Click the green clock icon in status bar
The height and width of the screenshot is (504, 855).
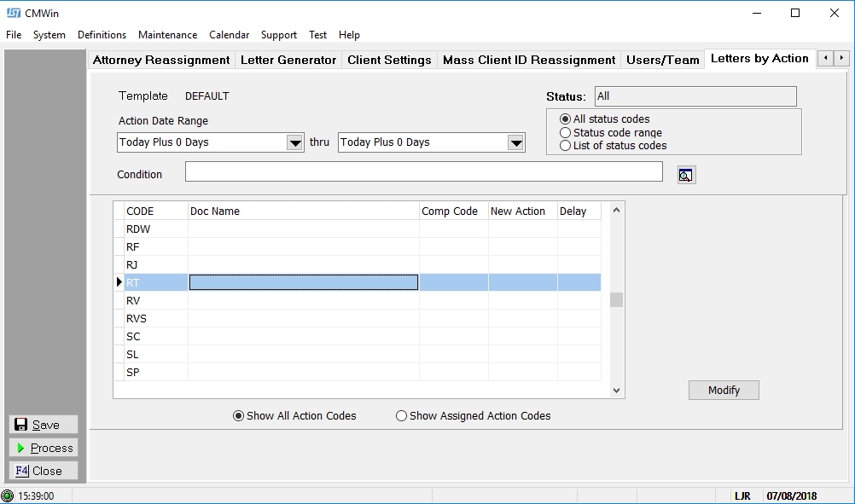pyautogui.click(x=8, y=495)
